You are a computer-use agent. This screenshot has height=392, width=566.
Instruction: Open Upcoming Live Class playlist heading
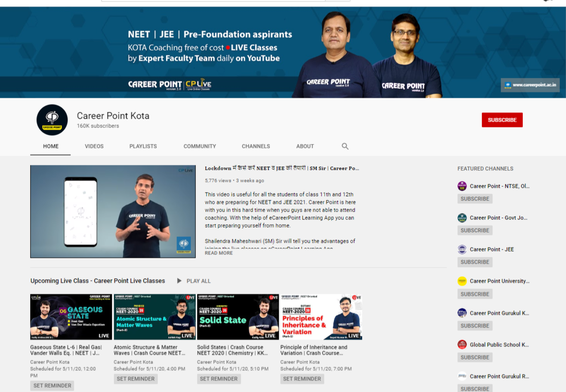97,281
